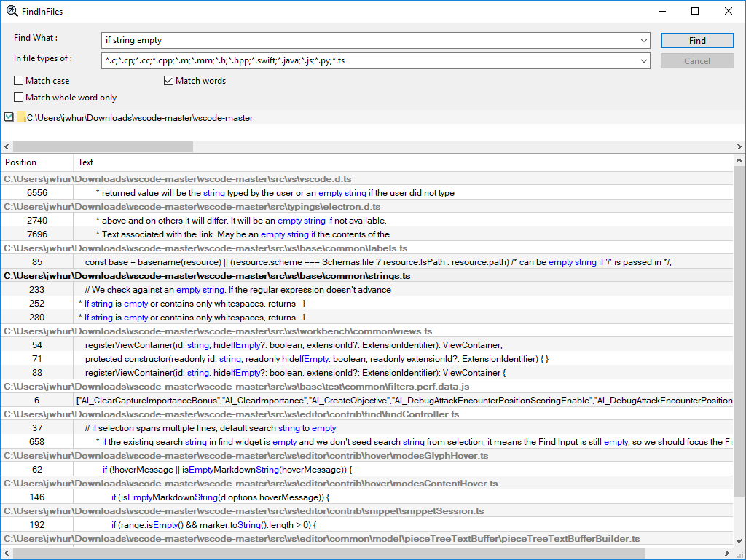The height and width of the screenshot is (560, 746).
Task: Click the Cancel button
Action: click(697, 61)
